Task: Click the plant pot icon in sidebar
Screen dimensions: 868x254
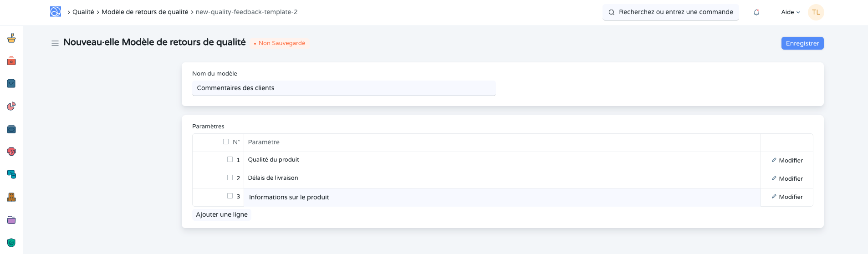Action: click(x=11, y=38)
